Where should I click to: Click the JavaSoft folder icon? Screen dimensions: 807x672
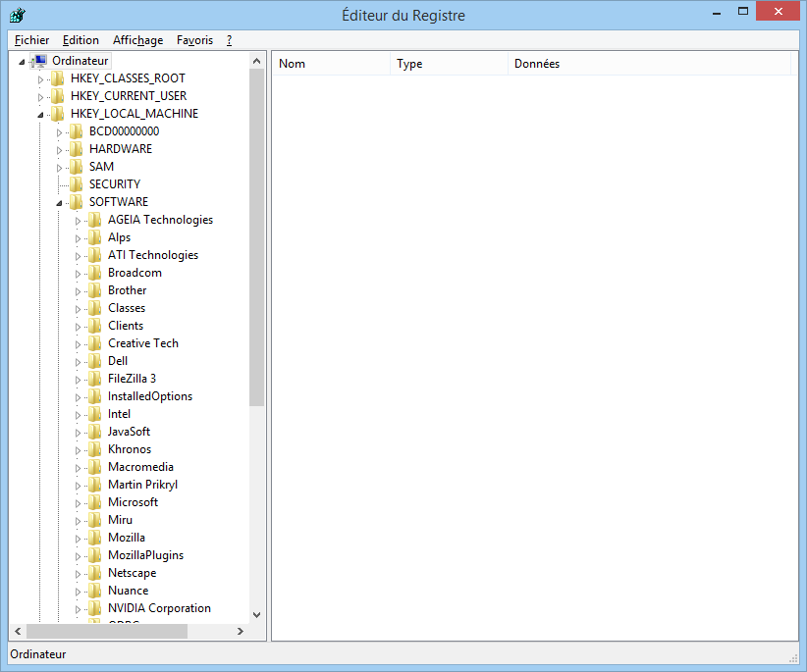coord(94,432)
